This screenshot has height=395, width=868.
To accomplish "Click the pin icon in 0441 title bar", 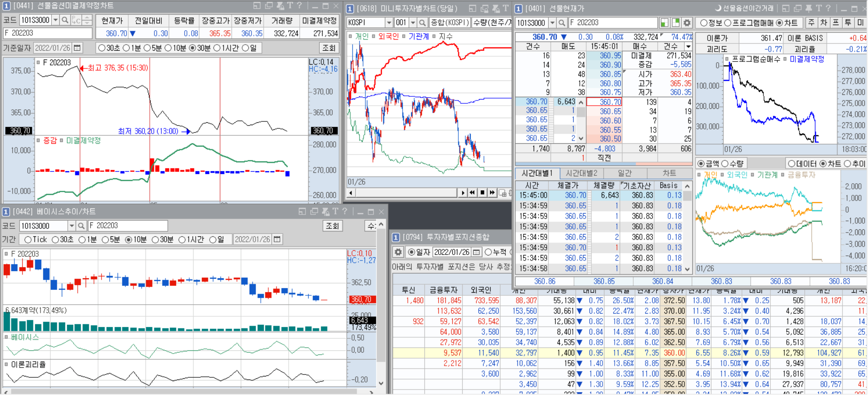I will click(280, 6).
